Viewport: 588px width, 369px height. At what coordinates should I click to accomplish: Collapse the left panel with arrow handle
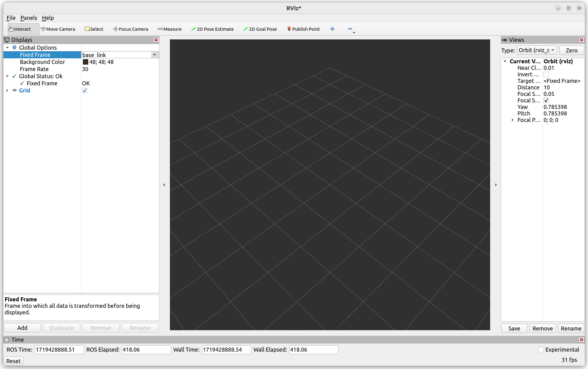click(164, 185)
